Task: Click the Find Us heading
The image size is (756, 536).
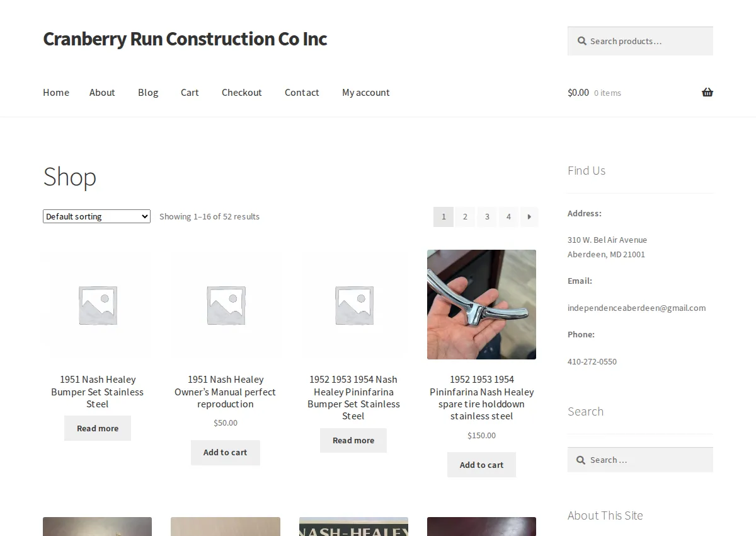Action: pyautogui.click(x=587, y=170)
